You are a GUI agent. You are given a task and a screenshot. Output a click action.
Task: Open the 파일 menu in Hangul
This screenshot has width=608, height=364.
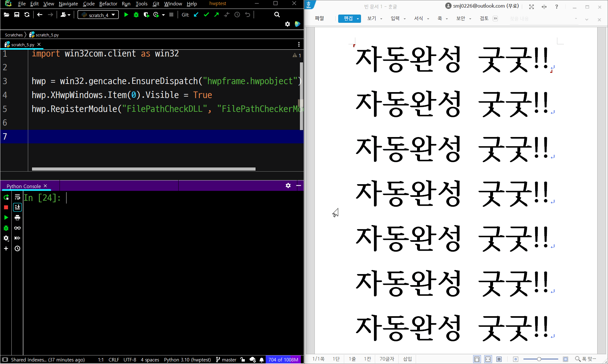click(x=319, y=19)
